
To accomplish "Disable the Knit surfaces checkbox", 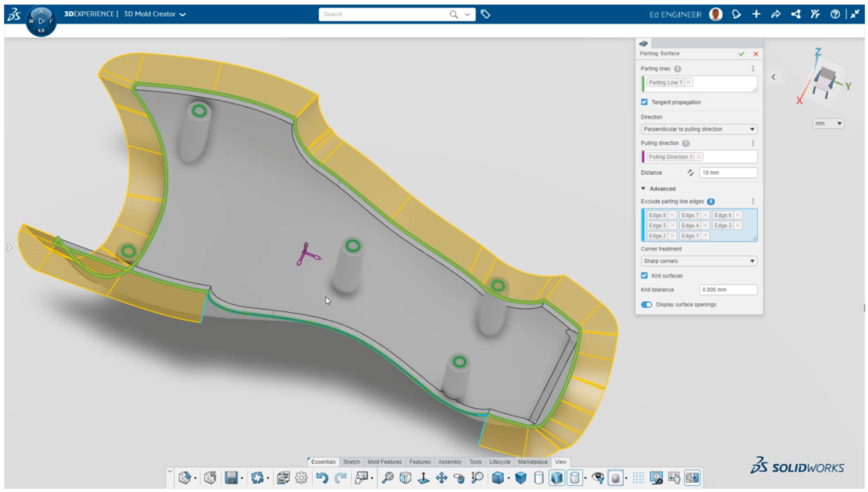I will pyautogui.click(x=643, y=275).
